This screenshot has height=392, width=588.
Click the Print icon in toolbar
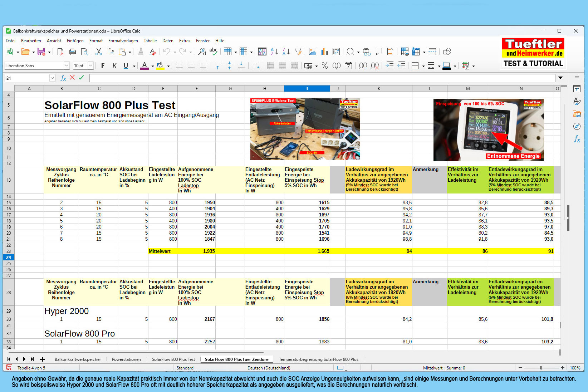(x=72, y=52)
